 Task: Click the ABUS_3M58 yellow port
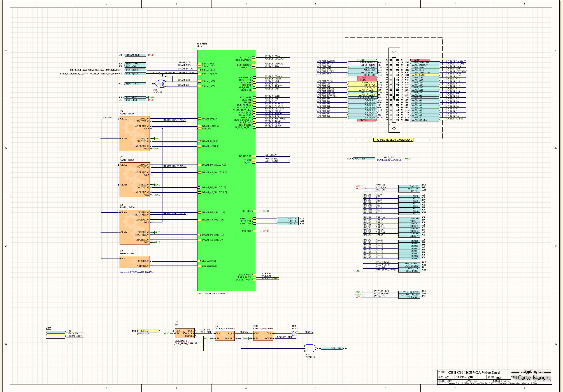pyautogui.click(x=362, y=83)
